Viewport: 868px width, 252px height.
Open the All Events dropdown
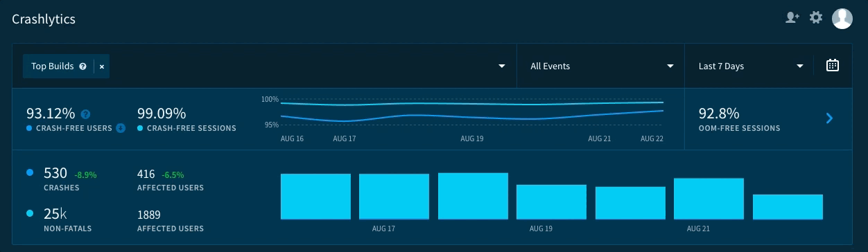tap(601, 66)
